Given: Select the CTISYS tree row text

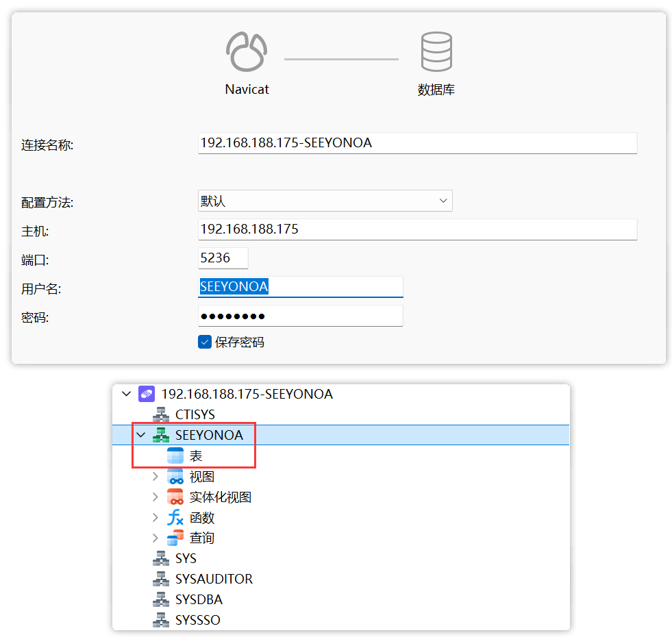Looking at the screenshot, I should 195,414.
